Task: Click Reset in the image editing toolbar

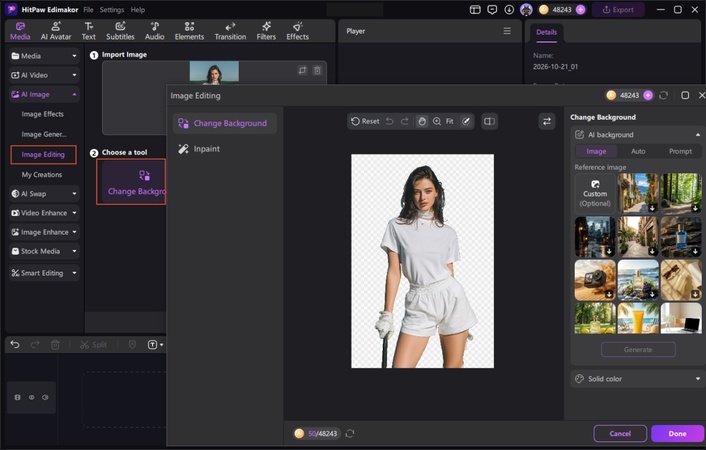Action: [365, 121]
